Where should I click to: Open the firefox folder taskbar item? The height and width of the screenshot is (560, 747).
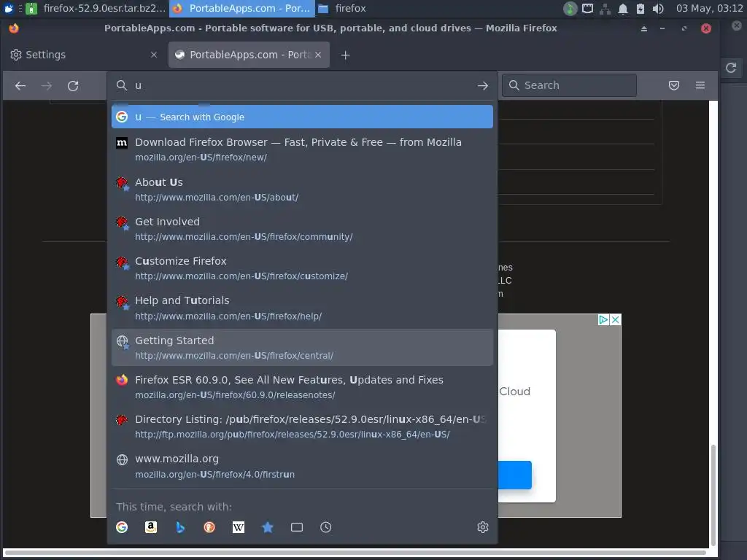pos(343,8)
